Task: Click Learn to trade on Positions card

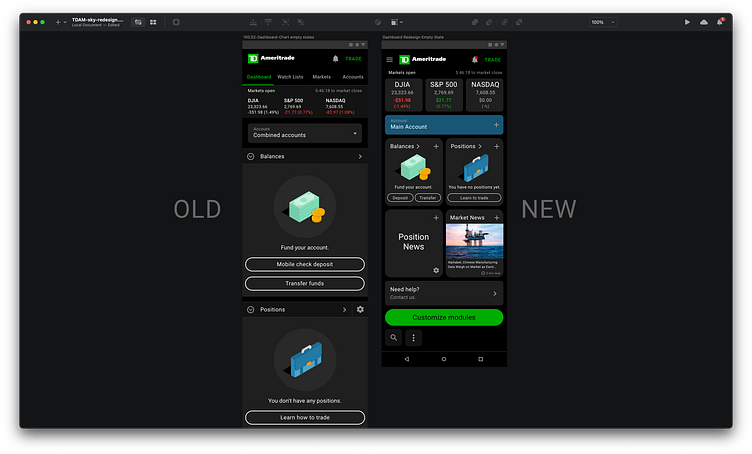Action: (474, 198)
